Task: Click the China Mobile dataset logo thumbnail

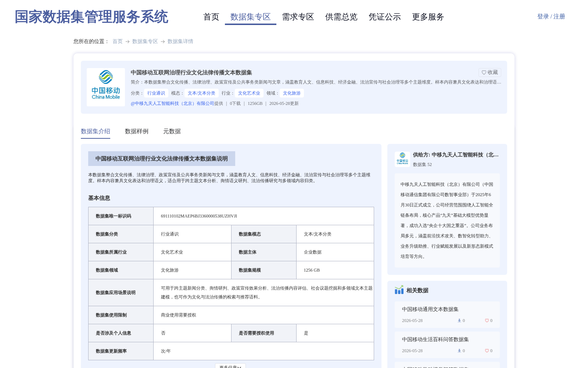Action: click(x=106, y=87)
